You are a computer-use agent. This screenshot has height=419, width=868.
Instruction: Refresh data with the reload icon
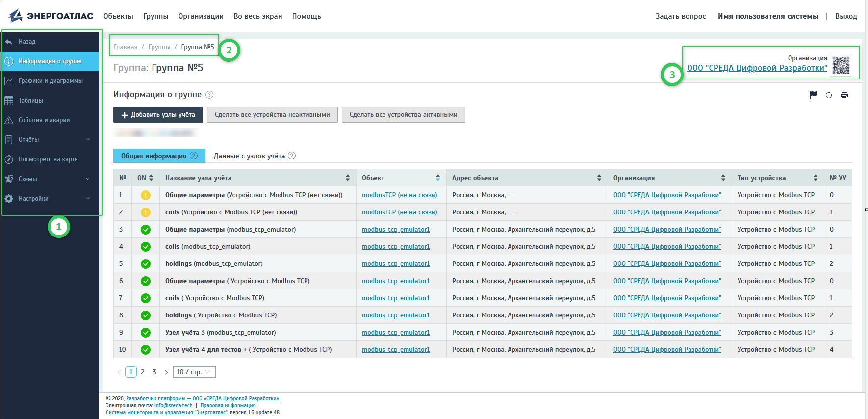tap(829, 95)
